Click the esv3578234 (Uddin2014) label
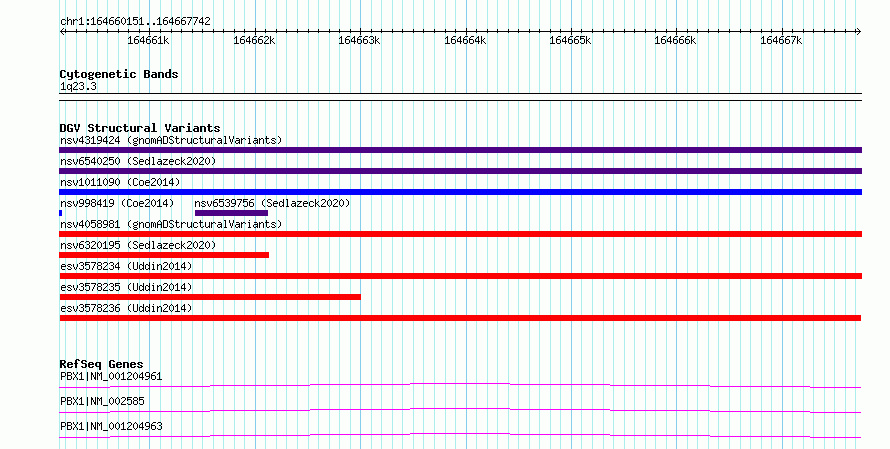Viewport: 890px width, 449px height. (126, 266)
